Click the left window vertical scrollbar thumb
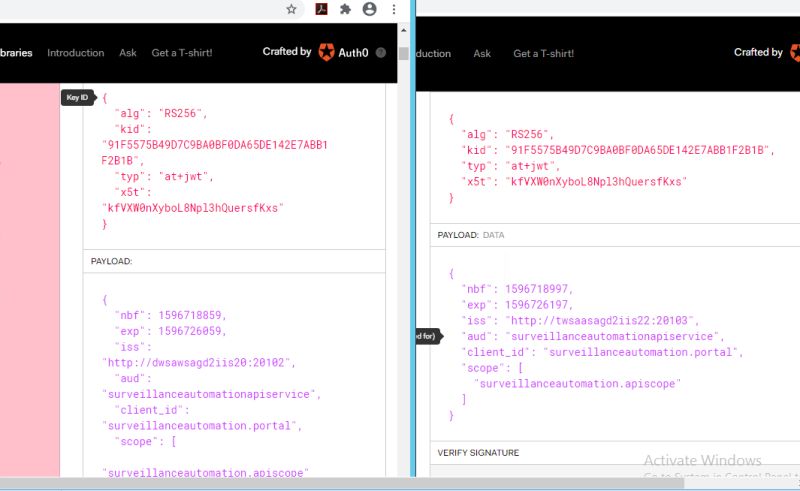The width and height of the screenshot is (800, 491). 404,53
